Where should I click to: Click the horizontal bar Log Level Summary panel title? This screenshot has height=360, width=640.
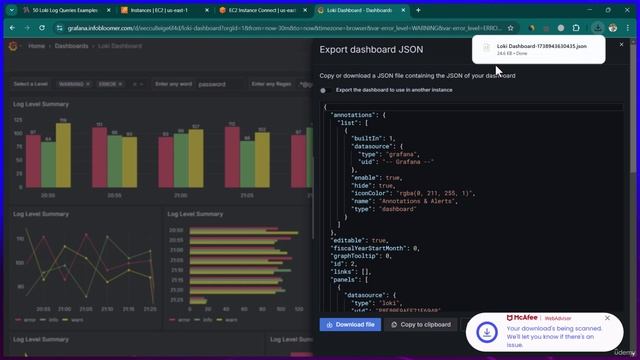pyautogui.click(x=195, y=214)
